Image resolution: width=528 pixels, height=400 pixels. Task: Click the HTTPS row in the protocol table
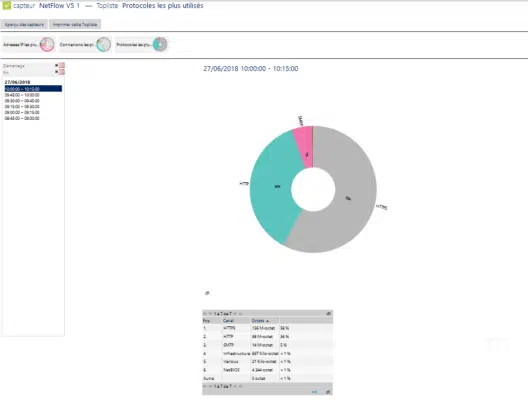coord(267,328)
